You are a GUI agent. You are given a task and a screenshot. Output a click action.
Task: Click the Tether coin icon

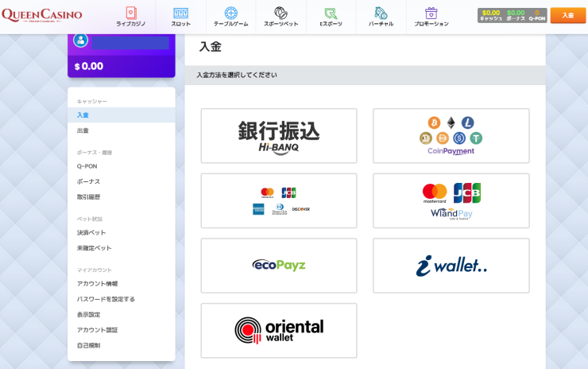click(x=476, y=138)
